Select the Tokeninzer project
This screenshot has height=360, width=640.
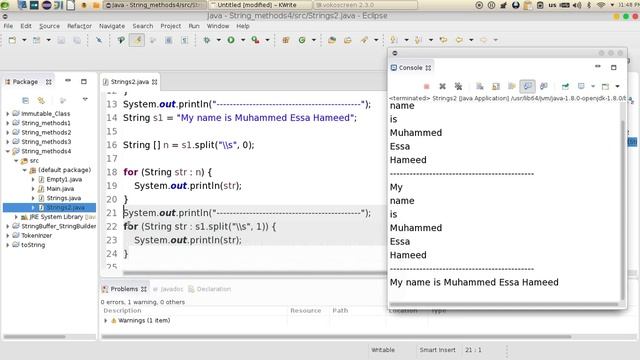click(36, 236)
